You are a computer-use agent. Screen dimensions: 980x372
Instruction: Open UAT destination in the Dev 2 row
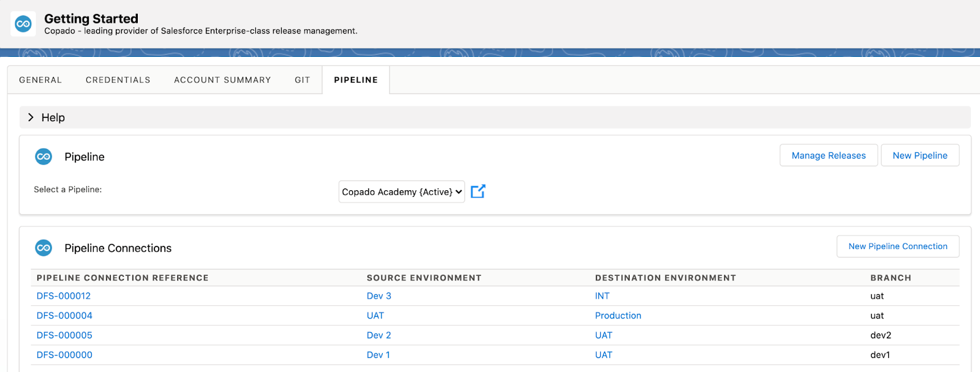604,335
